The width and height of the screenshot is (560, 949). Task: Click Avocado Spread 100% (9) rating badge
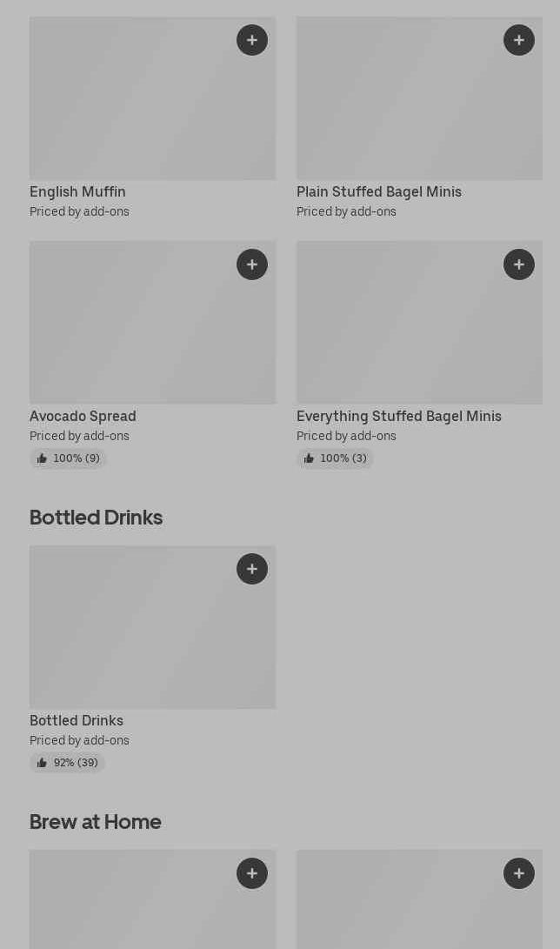(x=68, y=458)
